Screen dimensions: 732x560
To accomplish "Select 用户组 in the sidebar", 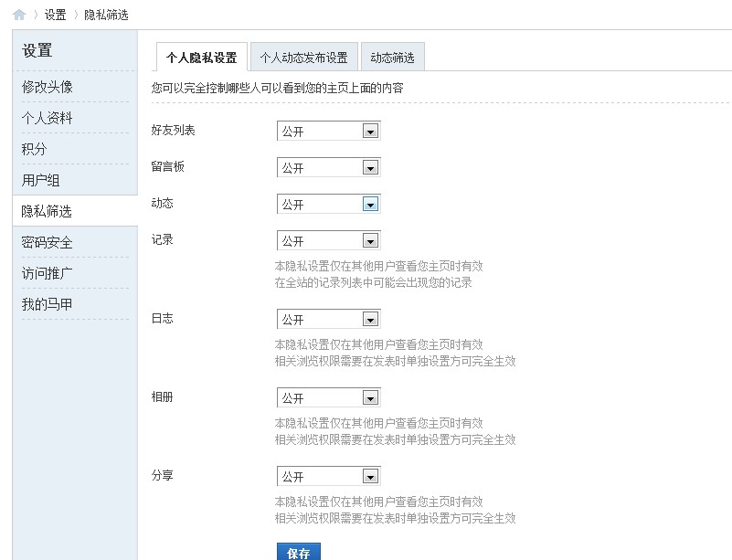I will (41, 180).
